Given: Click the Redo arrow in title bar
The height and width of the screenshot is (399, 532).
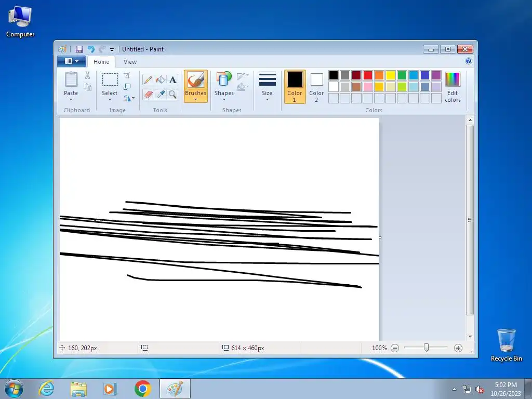Looking at the screenshot, I should pyautogui.click(x=102, y=49).
